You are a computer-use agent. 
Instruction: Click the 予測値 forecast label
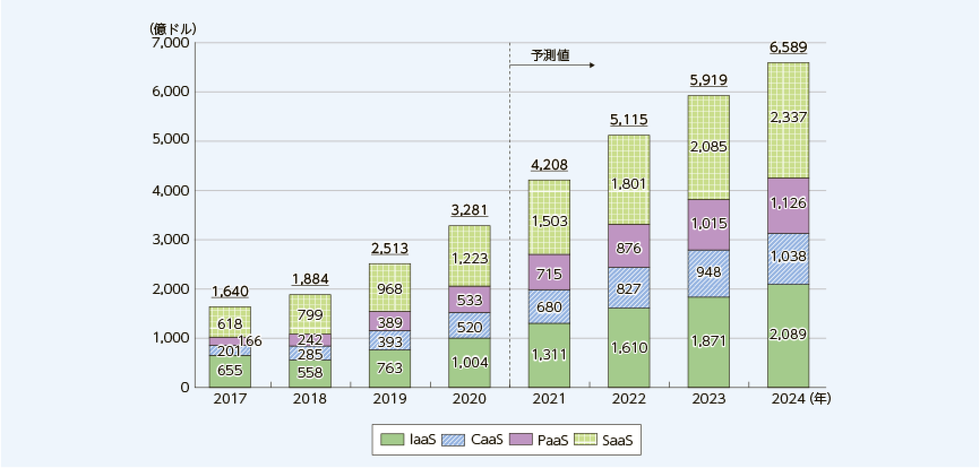550,55
